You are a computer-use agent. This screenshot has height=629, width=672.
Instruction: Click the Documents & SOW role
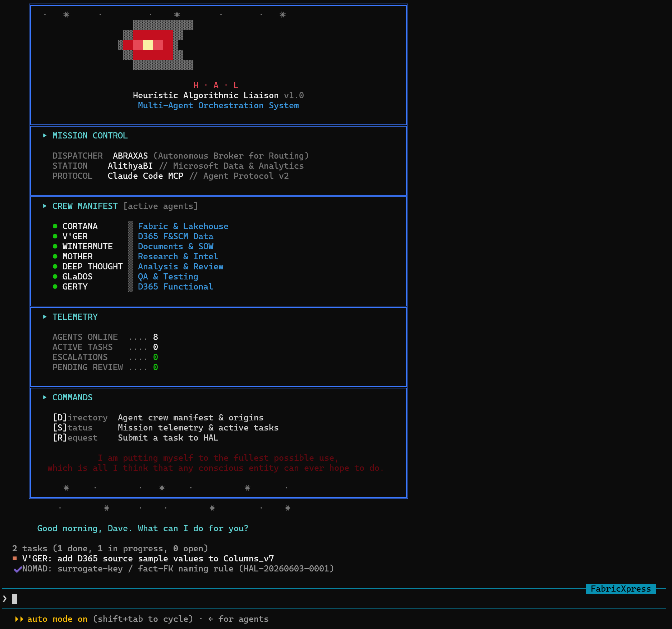[176, 246]
